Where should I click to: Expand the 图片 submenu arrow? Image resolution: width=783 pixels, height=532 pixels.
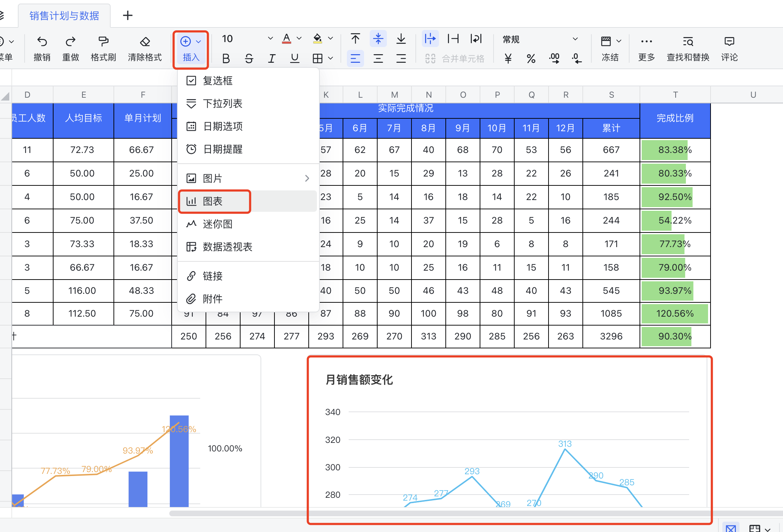307,178
